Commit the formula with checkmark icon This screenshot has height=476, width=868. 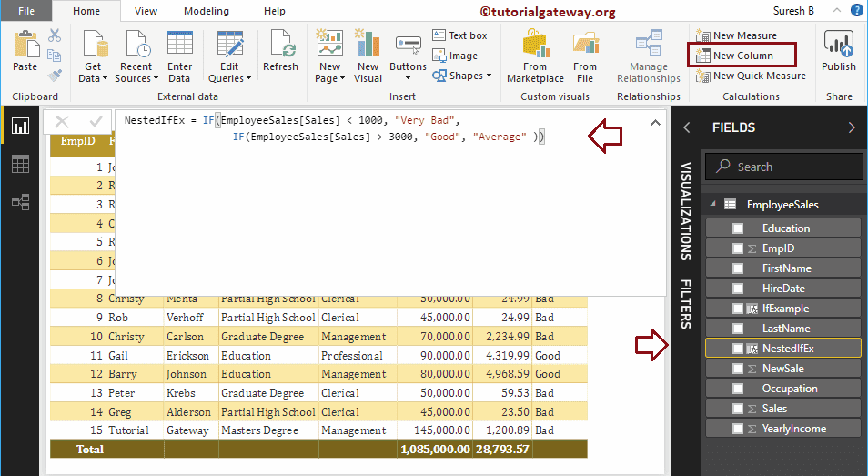pos(96,121)
